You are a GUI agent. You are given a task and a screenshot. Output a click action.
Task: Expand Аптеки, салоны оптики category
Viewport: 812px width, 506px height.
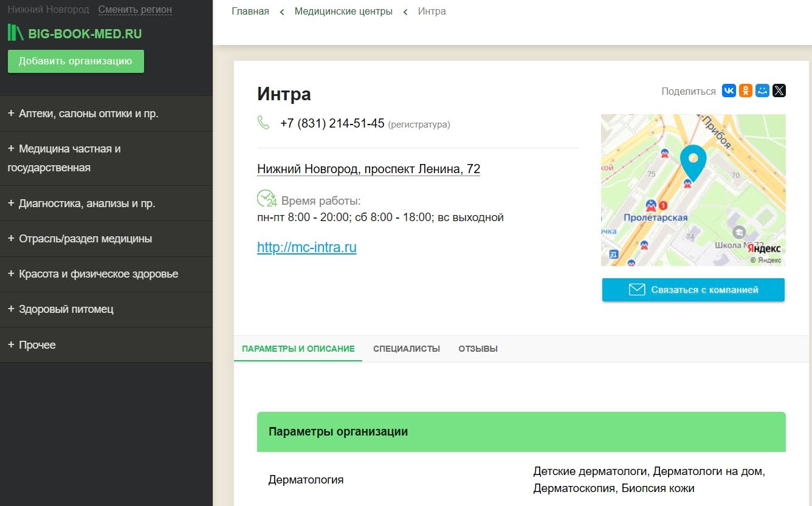83,114
